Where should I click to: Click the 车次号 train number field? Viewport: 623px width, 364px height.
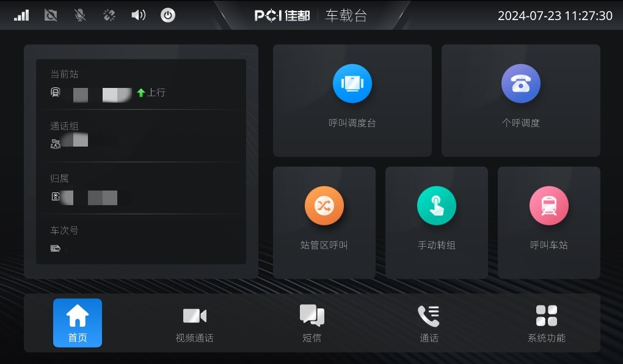click(x=141, y=239)
